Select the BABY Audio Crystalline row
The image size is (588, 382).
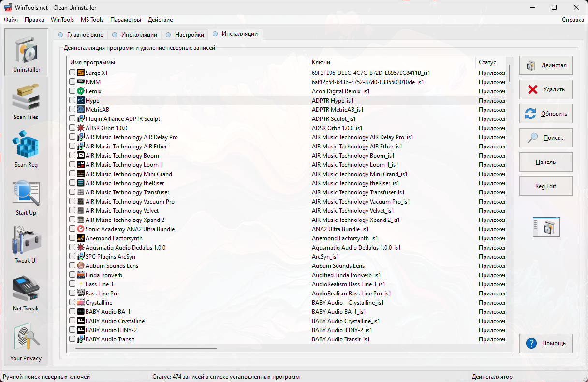(286, 321)
